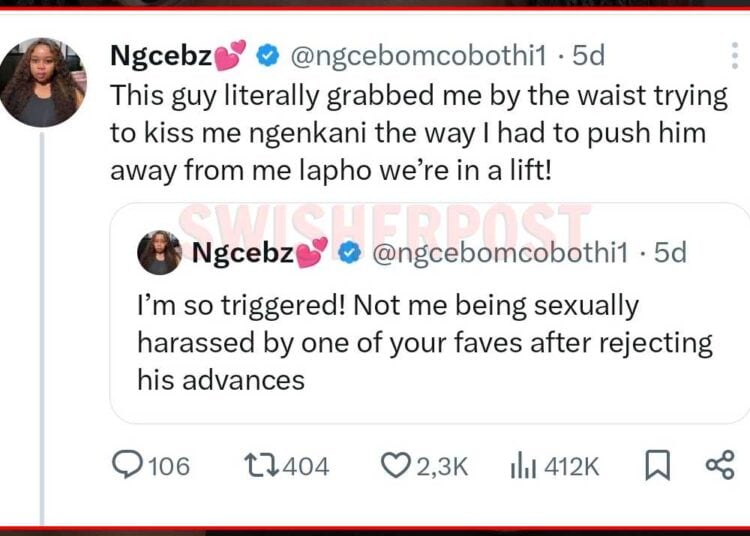Click the reply speech bubble icon

point(128,465)
